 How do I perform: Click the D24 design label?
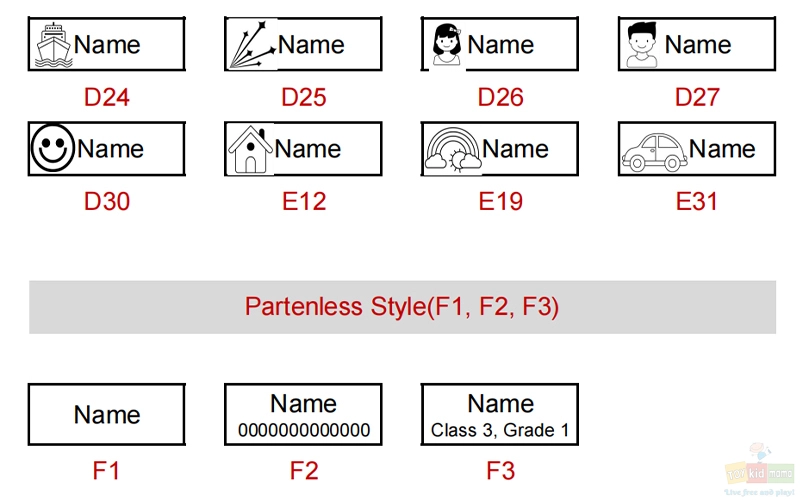[107, 97]
